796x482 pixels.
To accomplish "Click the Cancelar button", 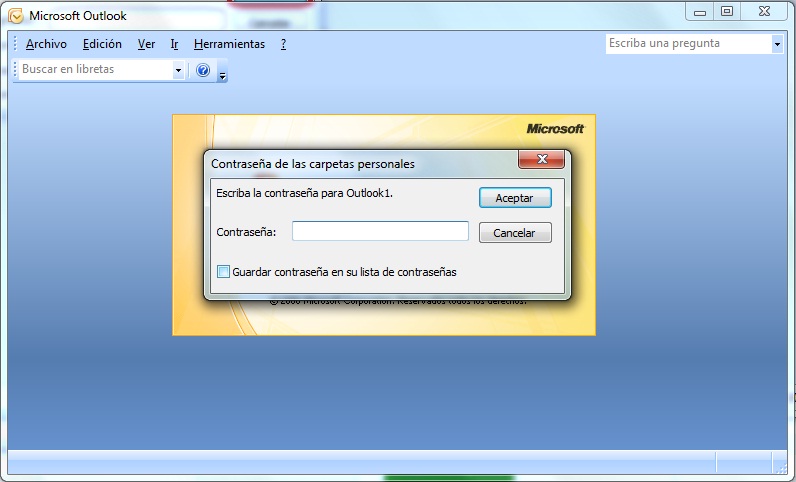I will [515, 233].
